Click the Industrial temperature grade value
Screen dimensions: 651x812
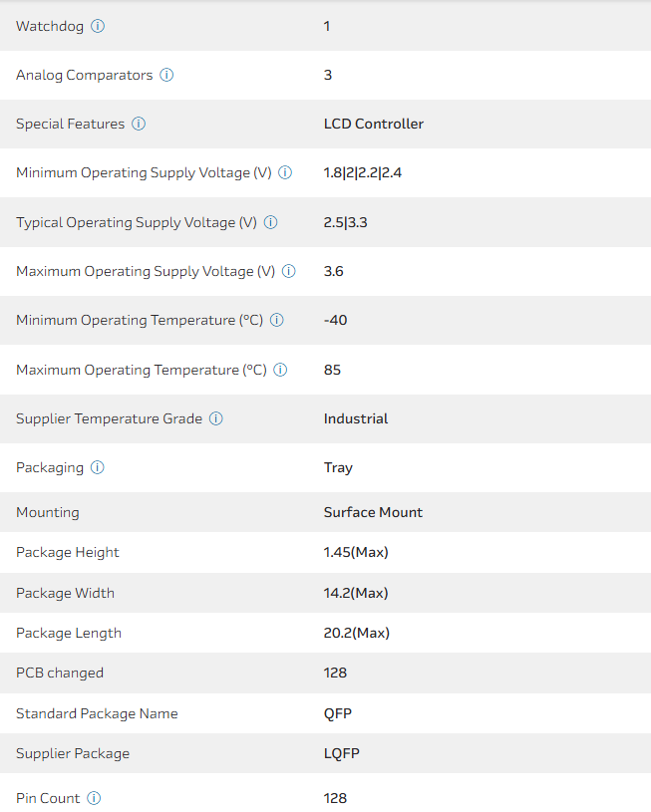(x=356, y=418)
